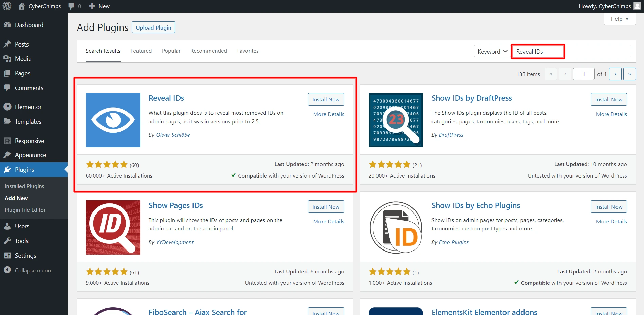Go to next results page

[x=615, y=74]
